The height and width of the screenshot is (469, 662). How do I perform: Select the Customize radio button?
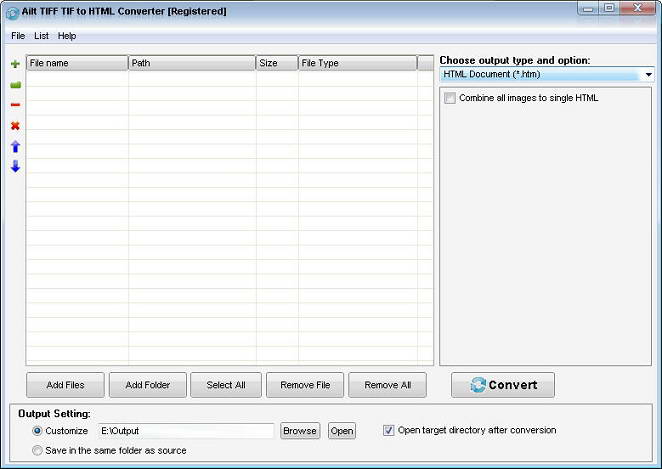(37, 431)
